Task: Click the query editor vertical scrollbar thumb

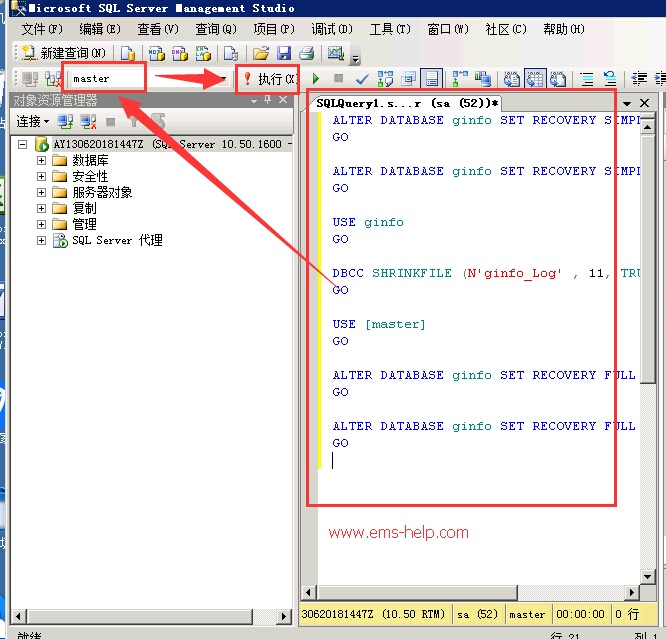Action: tap(648, 259)
